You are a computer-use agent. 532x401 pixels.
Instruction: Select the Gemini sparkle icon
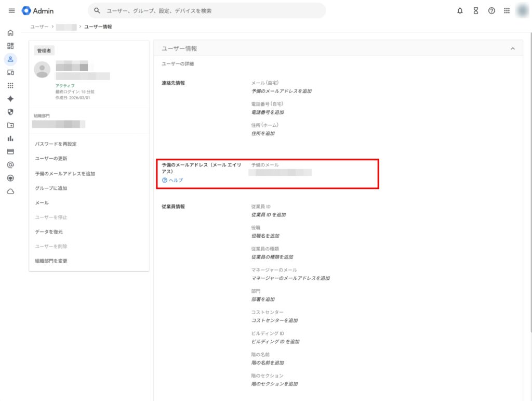point(9,99)
